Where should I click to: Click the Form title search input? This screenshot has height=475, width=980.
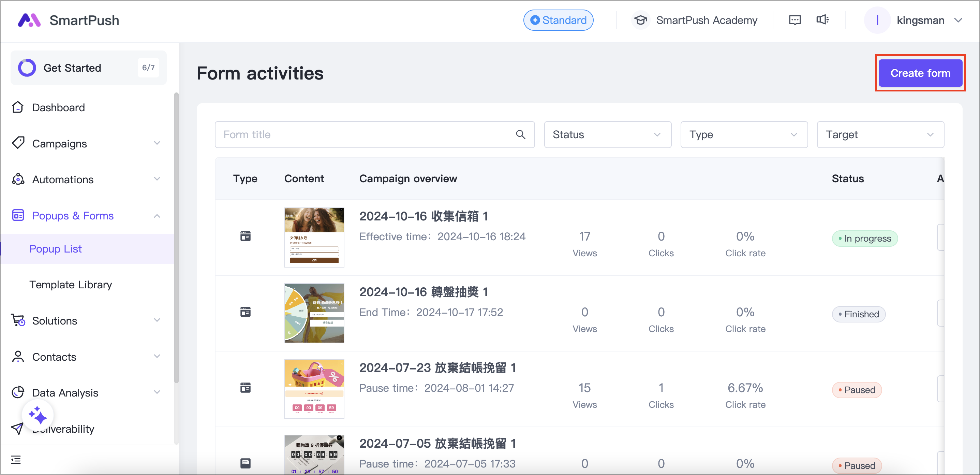(x=375, y=135)
